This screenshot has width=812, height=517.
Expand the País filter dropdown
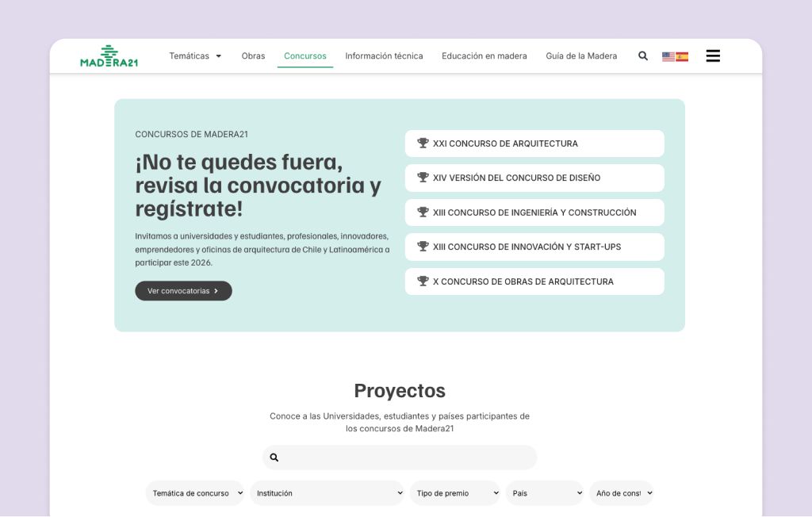(x=545, y=493)
